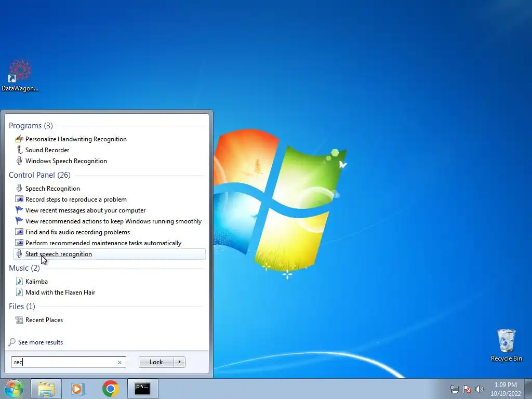Expand the Programs (3) results header

pyautogui.click(x=31, y=126)
